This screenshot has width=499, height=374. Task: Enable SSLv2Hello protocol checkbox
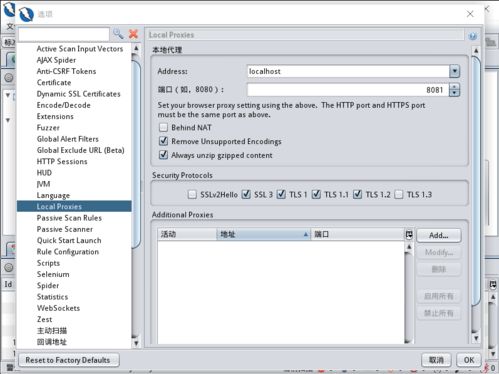pyautogui.click(x=192, y=194)
